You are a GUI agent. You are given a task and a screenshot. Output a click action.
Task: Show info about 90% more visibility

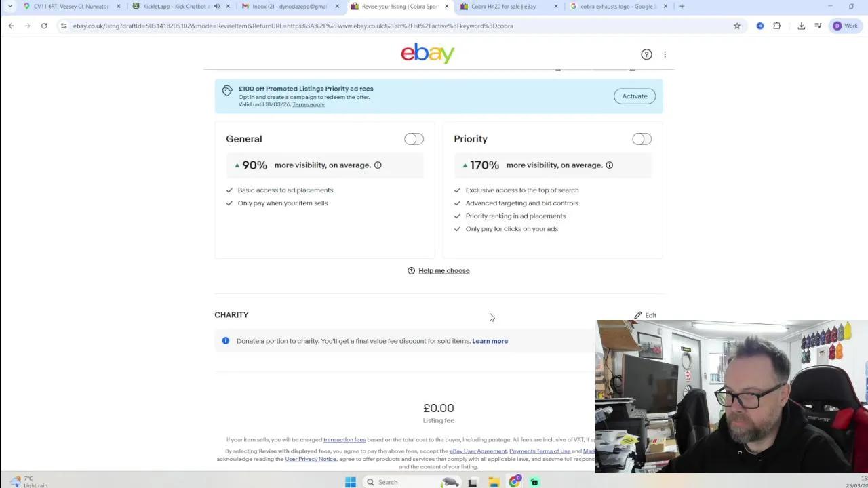(378, 165)
